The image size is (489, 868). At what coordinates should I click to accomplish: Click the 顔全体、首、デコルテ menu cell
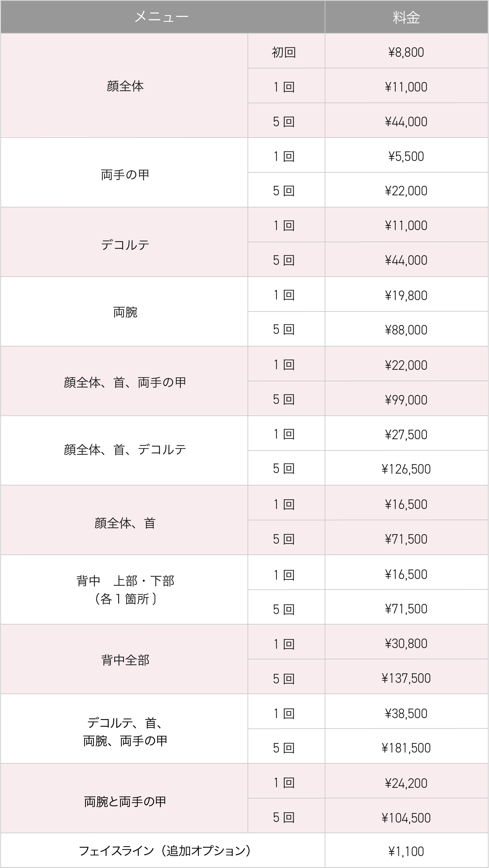pos(125,449)
